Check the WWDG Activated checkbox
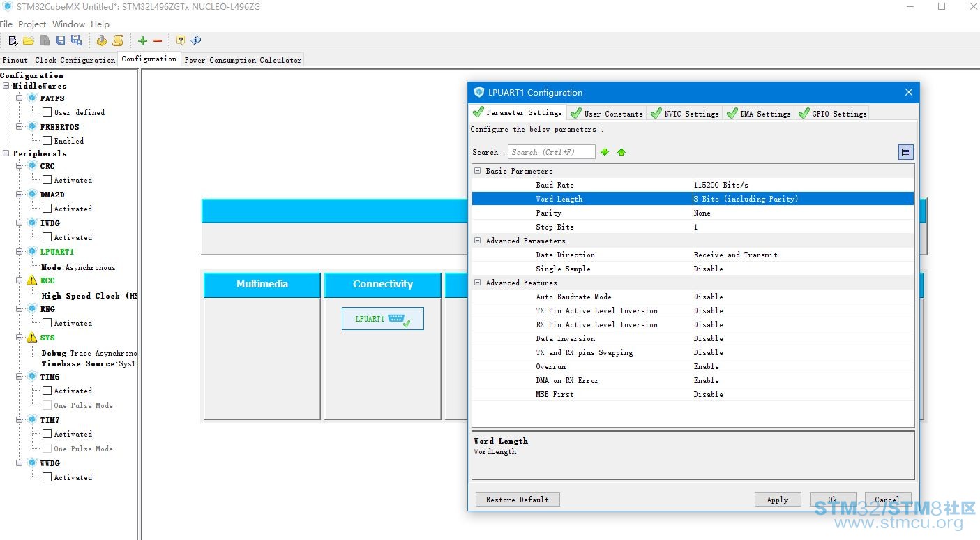Image resolution: width=980 pixels, height=540 pixels. [47, 477]
